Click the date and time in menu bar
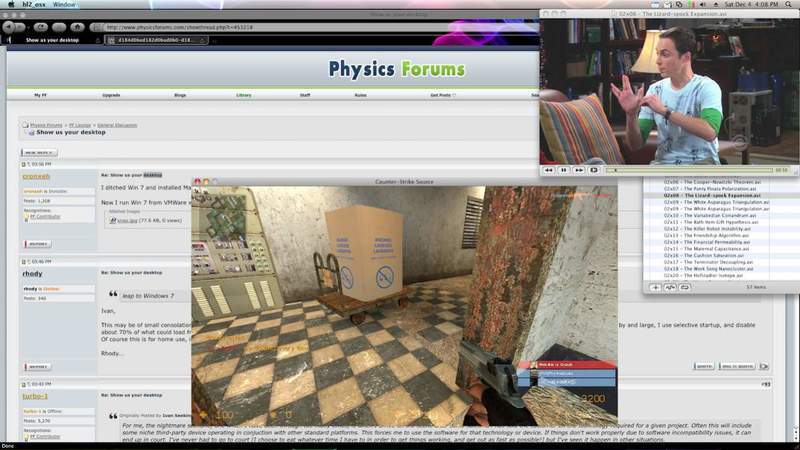Viewport: 800px width, 450px height. (752, 4)
